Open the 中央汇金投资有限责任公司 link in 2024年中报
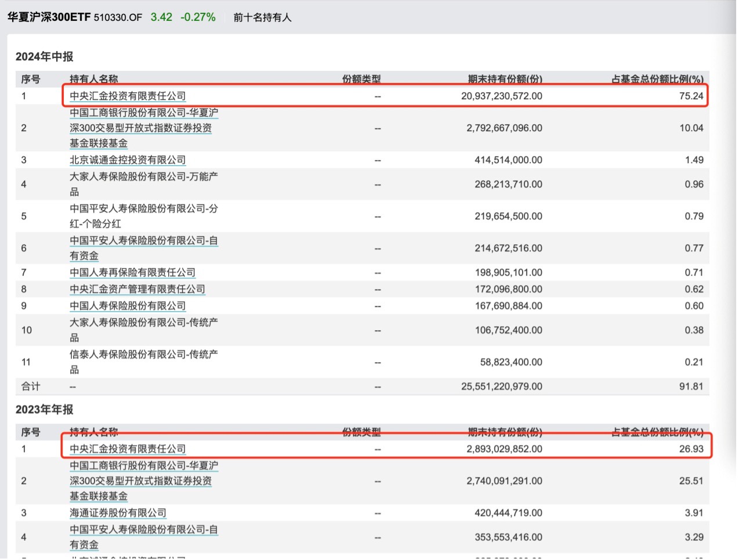 point(127,95)
